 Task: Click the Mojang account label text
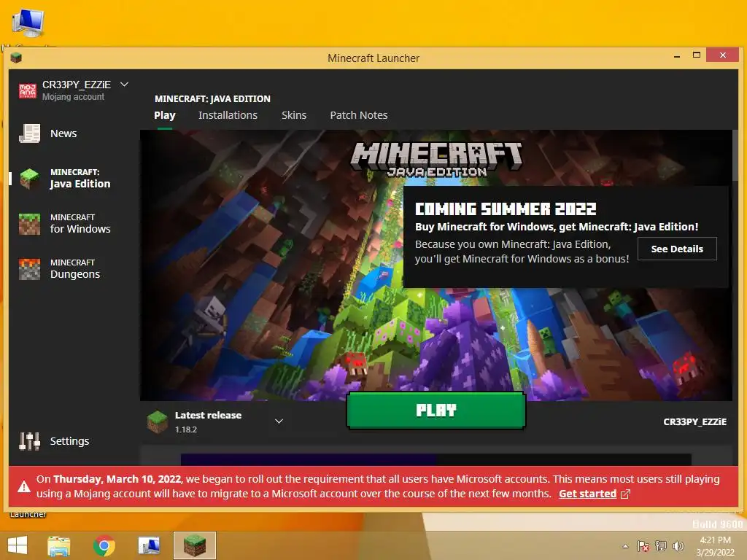[73, 97]
